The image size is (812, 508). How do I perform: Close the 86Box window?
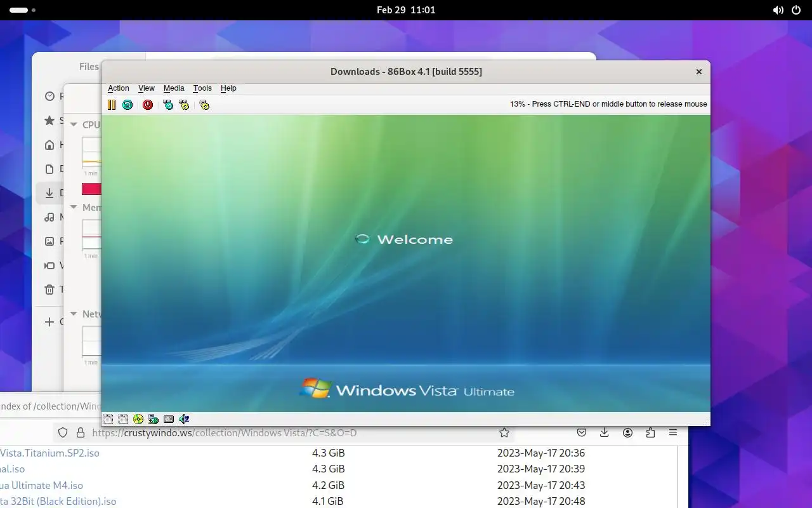[x=699, y=72]
